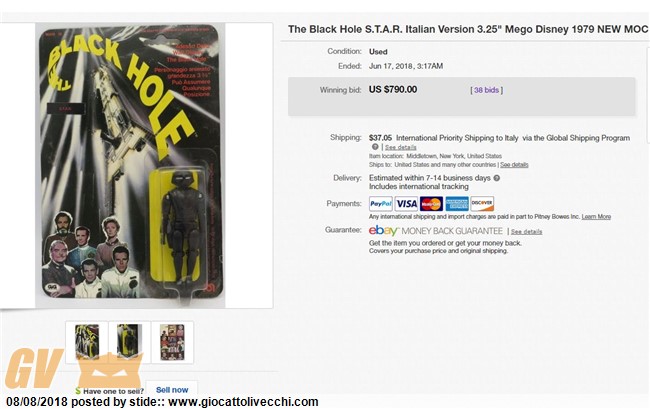Click the MasterCard payment icon
This screenshot has height=409, width=650.
click(431, 203)
